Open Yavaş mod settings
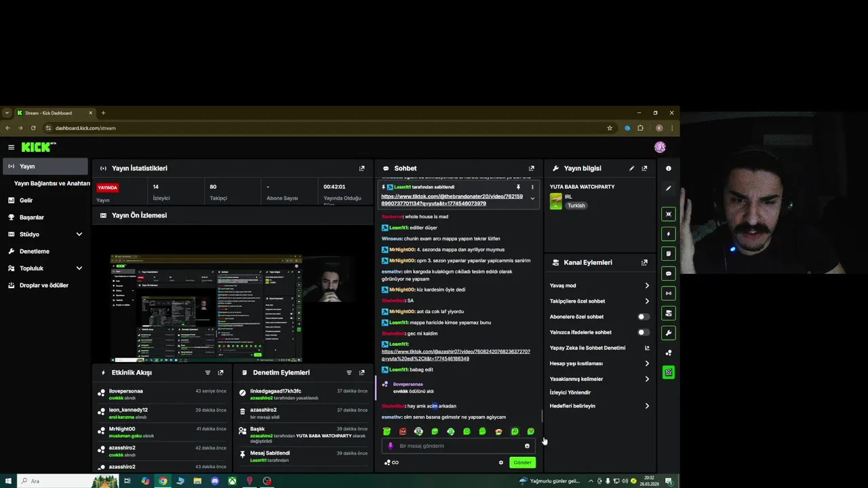This screenshot has width=868, height=488. [599, 285]
